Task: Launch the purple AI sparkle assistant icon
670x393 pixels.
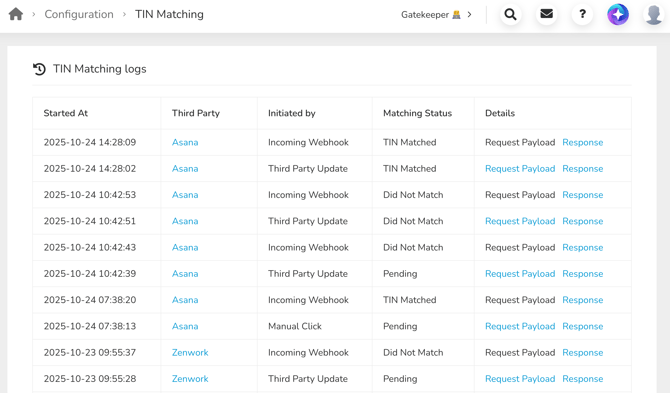Action: click(618, 14)
